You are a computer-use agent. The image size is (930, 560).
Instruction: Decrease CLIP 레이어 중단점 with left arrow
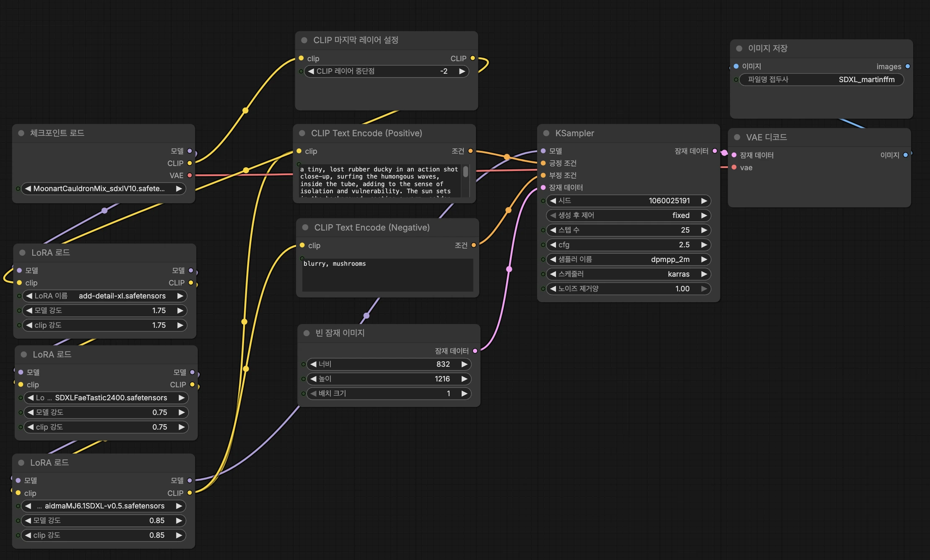(311, 71)
